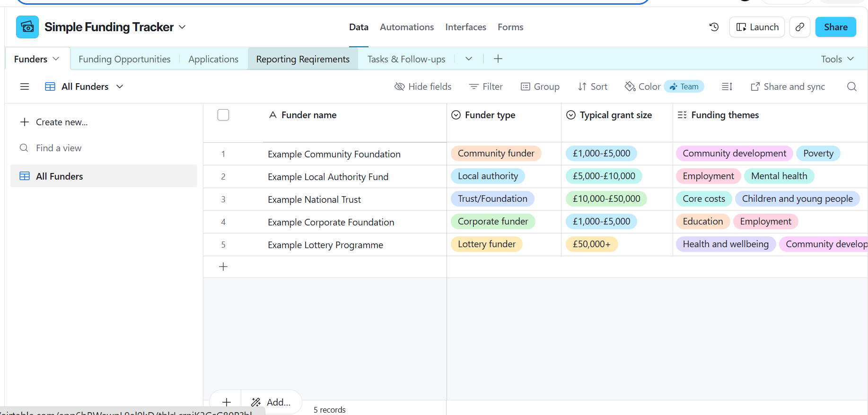Open the Sort option

click(593, 86)
